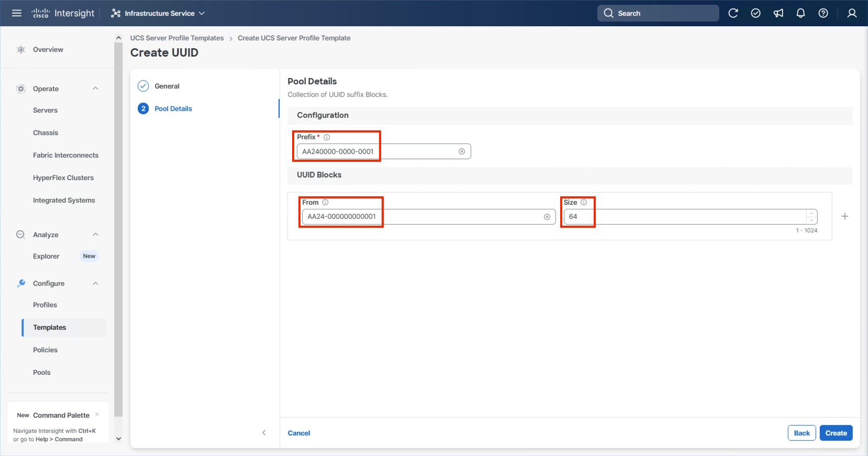The height and width of the screenshot is (456, 868).
Task: Open the user profile icon
Action: [852, 13]
